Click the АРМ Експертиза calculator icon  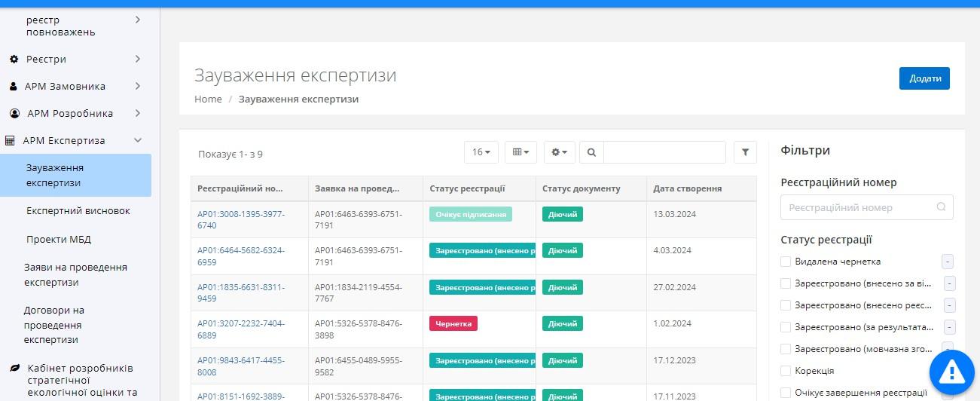11,141
